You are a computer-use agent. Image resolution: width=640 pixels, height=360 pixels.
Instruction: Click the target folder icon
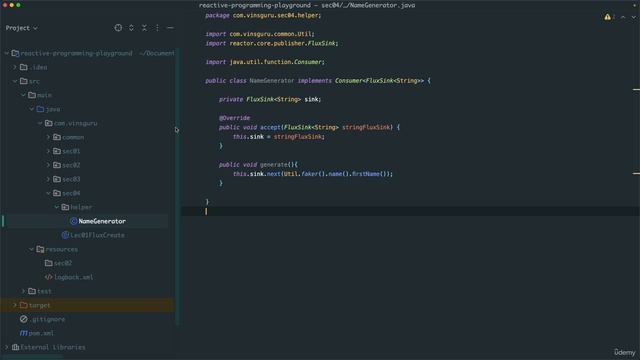(24, 305)
